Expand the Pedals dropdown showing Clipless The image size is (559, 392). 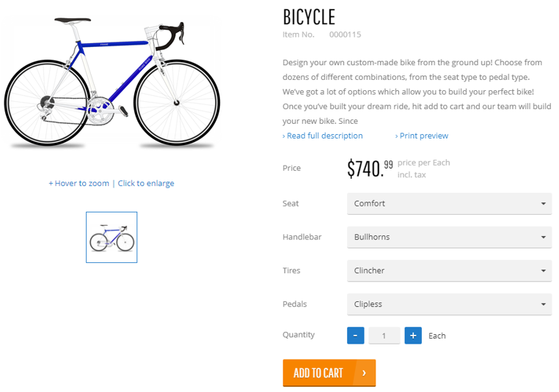point(449,305)
